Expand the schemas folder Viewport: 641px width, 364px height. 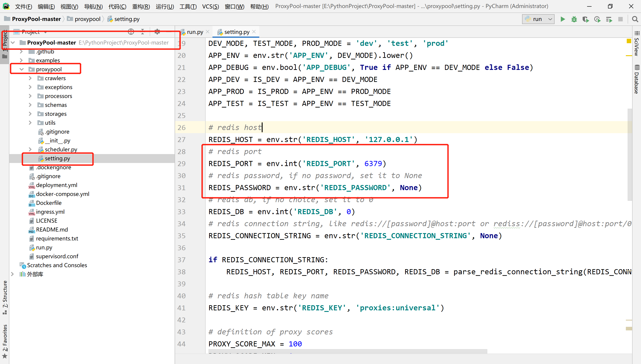click(30, 105)
